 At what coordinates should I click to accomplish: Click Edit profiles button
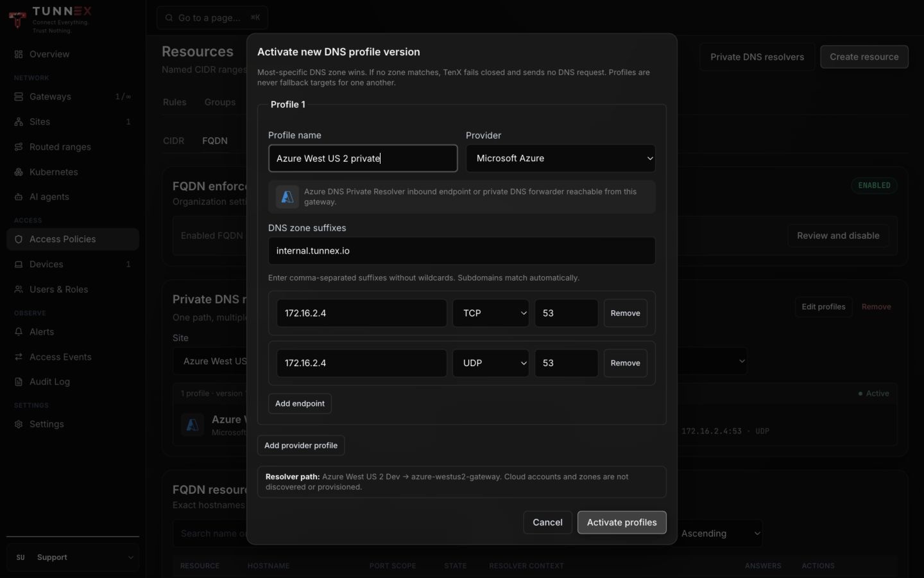point(823,307)
